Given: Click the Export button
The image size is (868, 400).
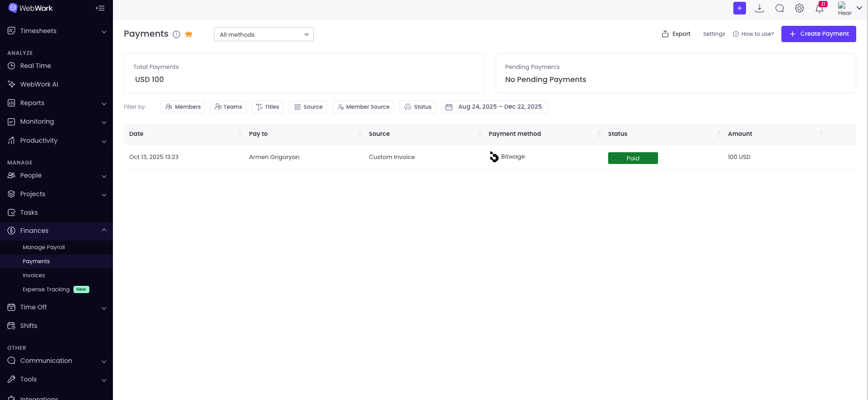Looking at the screenshot, I should 676,34.
